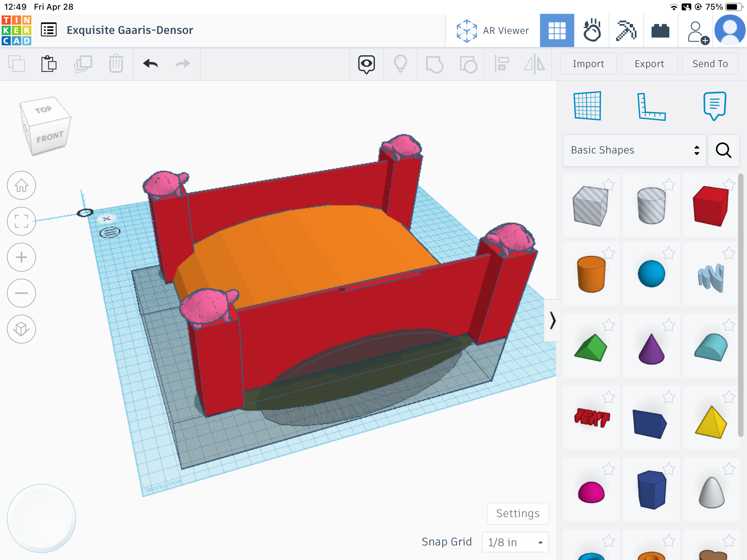Open the Bricks mode icon

(x=660, y=30)
